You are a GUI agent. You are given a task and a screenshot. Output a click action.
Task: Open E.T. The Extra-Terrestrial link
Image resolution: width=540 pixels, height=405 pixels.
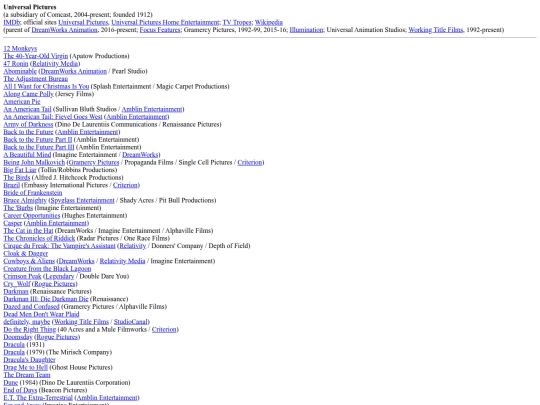(38, 397)
